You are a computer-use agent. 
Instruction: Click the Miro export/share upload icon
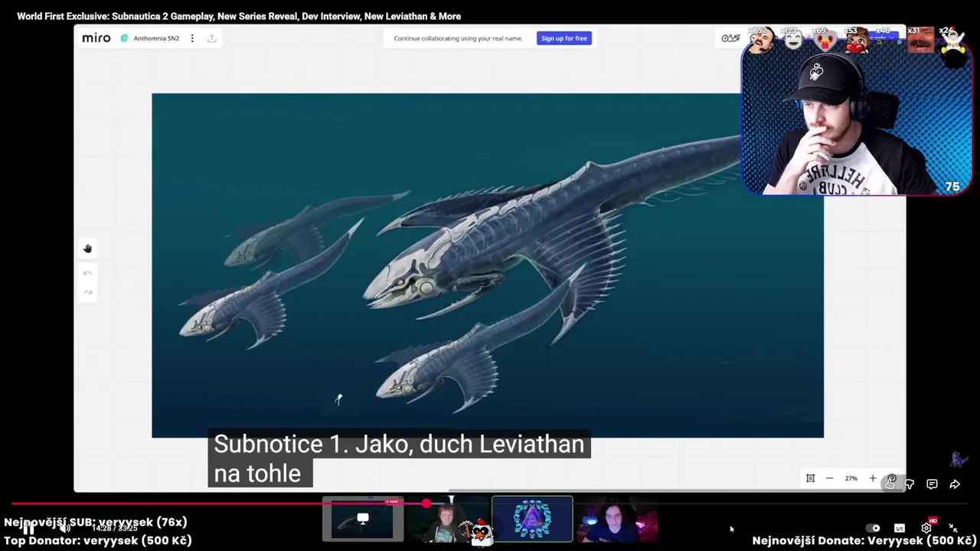pyautogui.click(x=212, y=38)
